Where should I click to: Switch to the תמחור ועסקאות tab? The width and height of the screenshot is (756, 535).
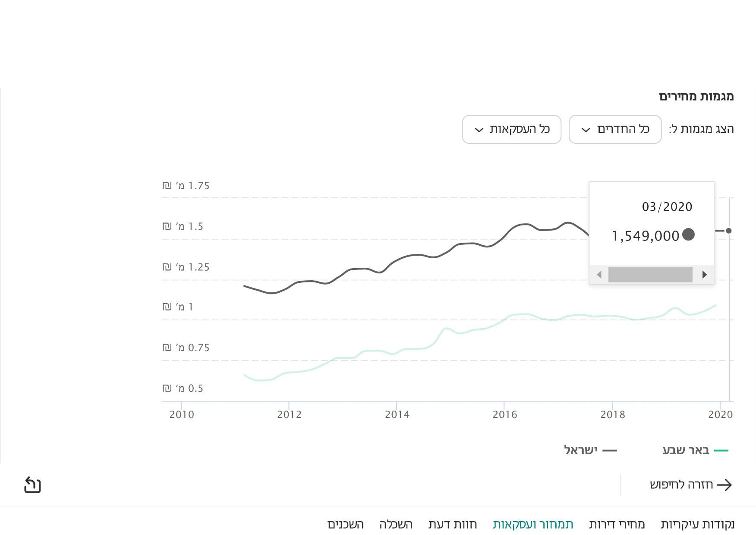click(x=533, y=524)
